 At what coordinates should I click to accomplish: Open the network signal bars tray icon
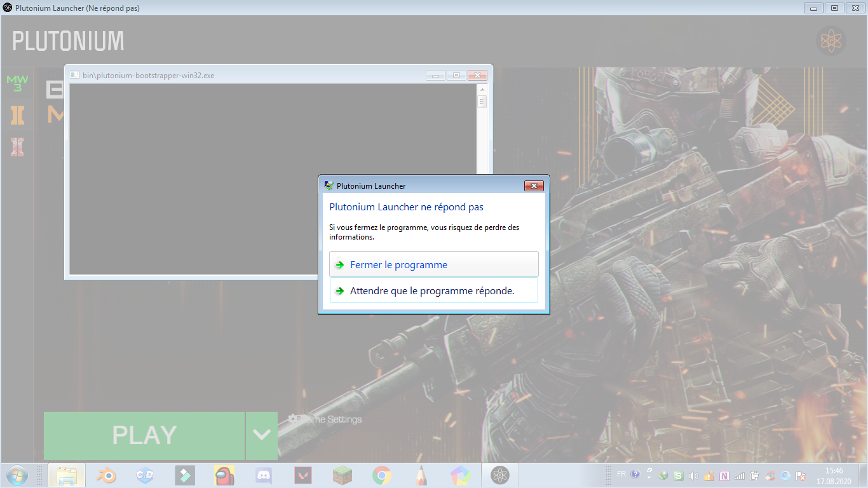click(739, 475)
